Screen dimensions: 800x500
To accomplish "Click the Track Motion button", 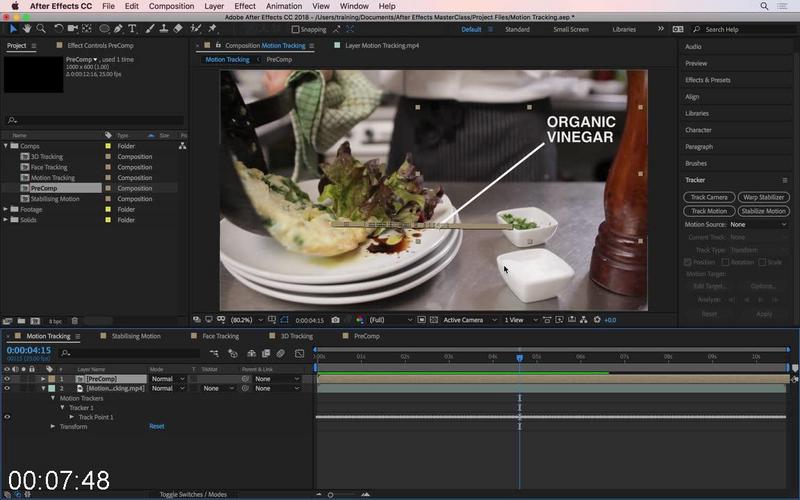I will tap(709, 211).
